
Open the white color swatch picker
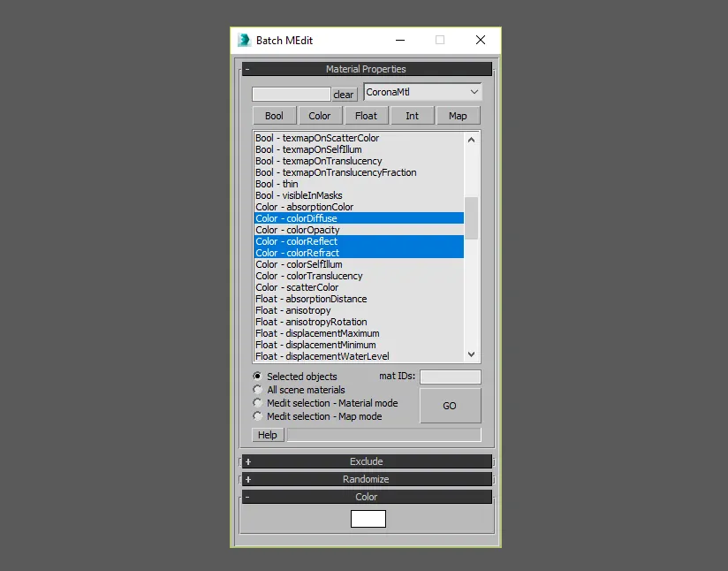pyautogui.click(x=368, y=519)
